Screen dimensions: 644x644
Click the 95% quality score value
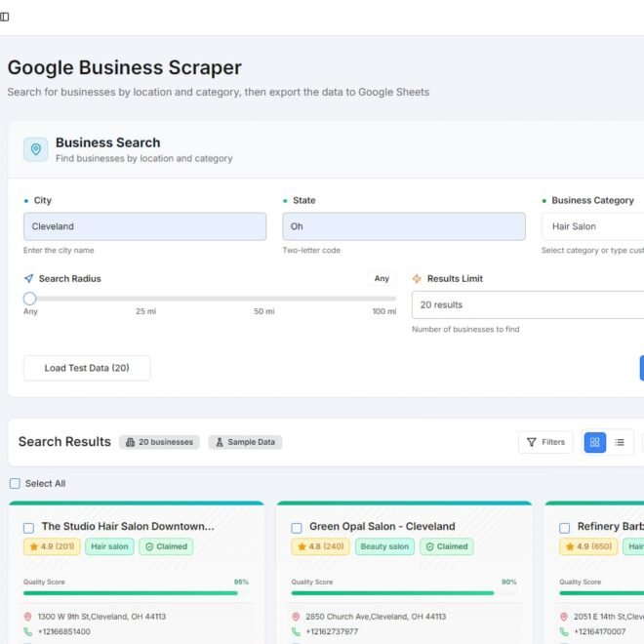tap(241, 582)
